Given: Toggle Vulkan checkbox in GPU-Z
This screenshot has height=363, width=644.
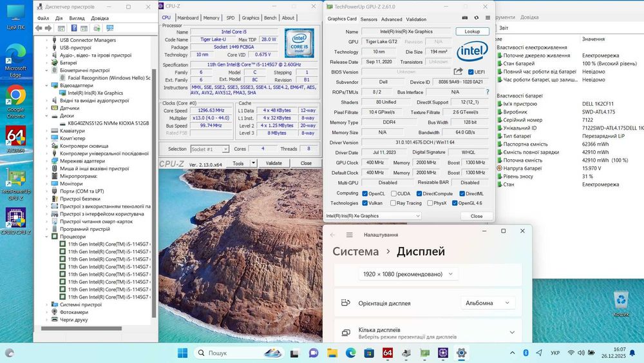Looking at the screenshot, I should (x=365, y=203).
